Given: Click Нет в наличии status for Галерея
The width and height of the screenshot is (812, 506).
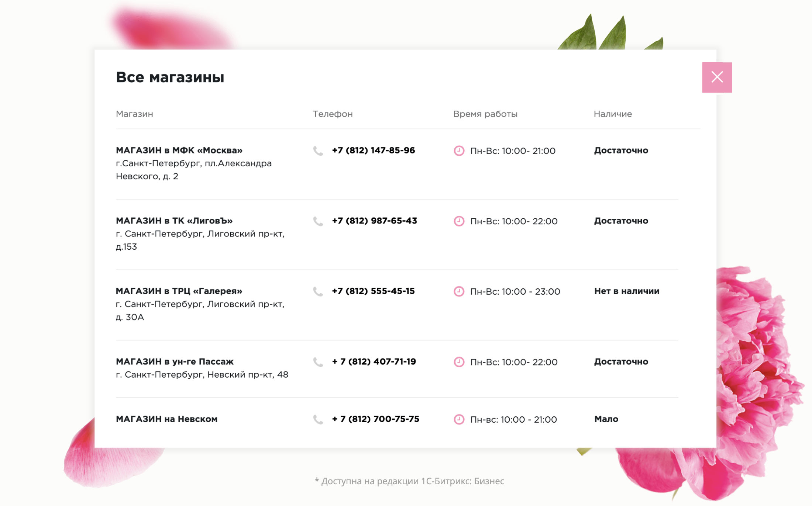Looking at the screenshot, I should coord(626,291).
